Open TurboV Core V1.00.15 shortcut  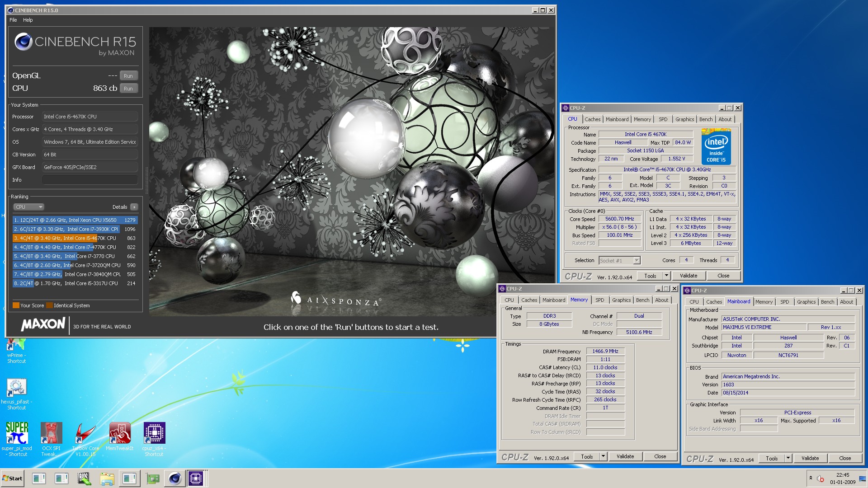pyautogui.click(x=85, y=439)
